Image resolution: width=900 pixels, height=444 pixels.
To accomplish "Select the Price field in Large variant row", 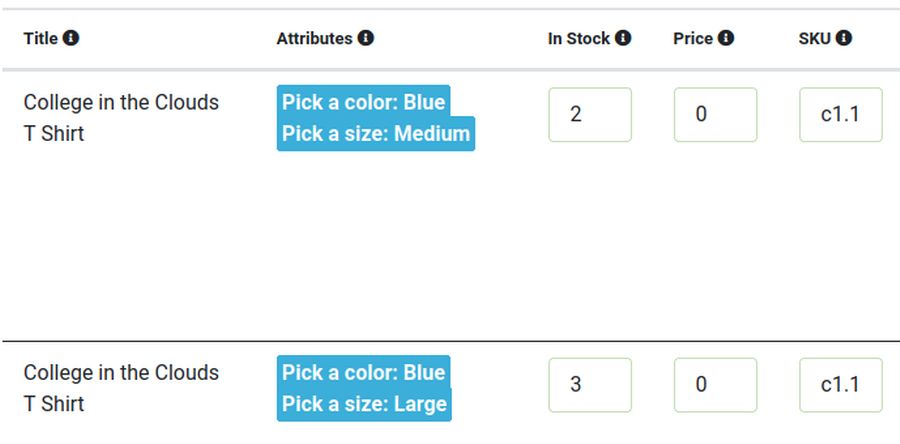I will tap(715, 384).
